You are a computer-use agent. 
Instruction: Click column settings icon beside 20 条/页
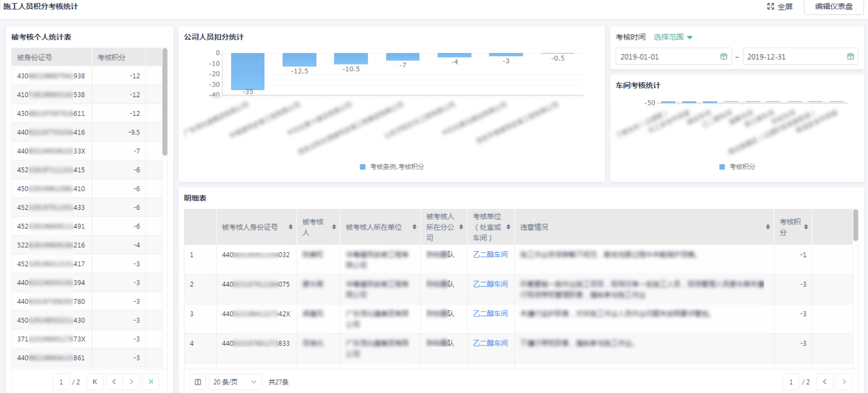[x=198, y=382]
